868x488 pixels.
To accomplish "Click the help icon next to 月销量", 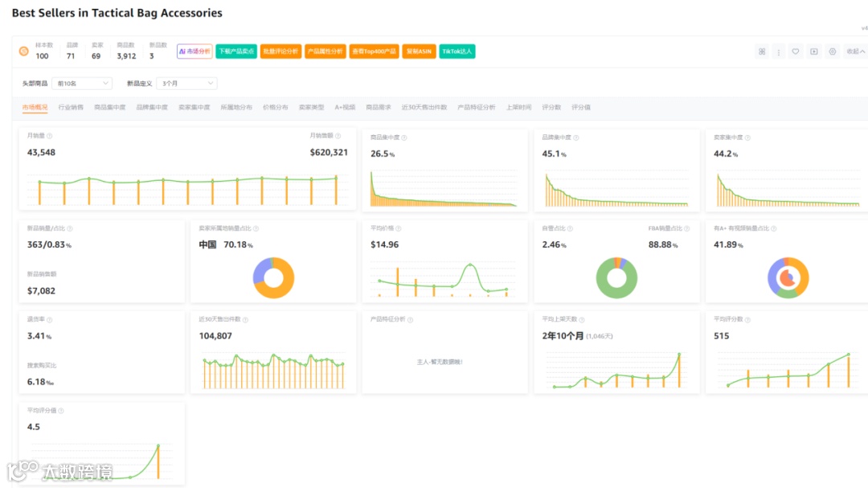I will coord(50,136).
